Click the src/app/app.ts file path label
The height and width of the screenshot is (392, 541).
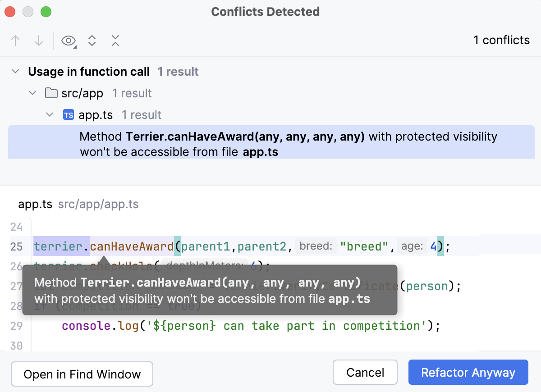click(x=99, y=204)
